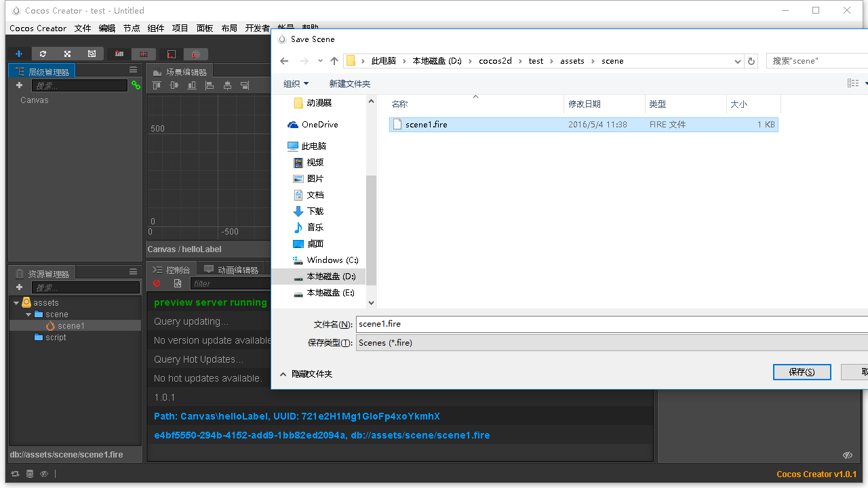Navigate to cocos2d in the address path
The width and height of the screenshot is (868, 488).
[x=496, y=61]
